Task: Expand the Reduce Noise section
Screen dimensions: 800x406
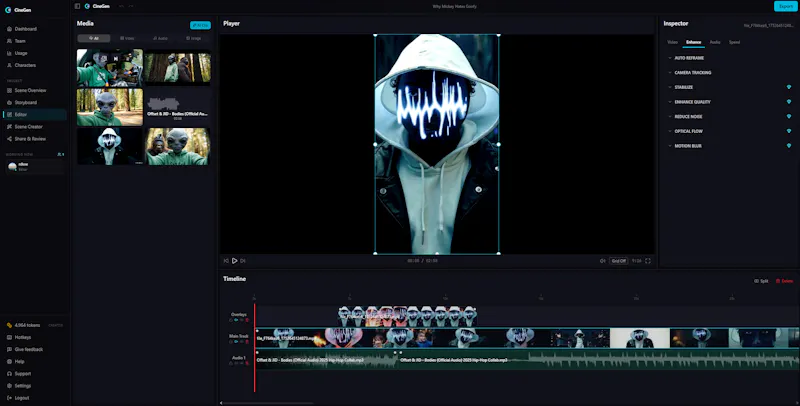Action: [685, 117]
